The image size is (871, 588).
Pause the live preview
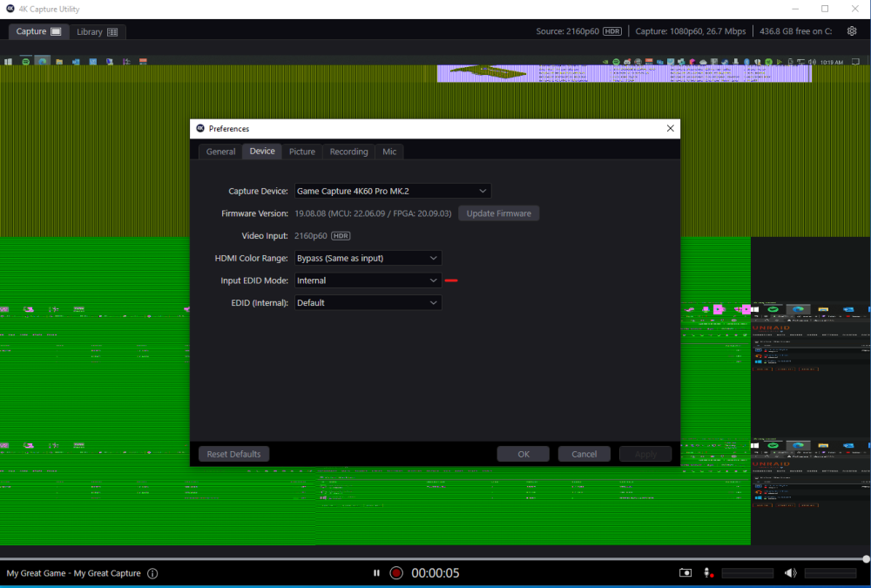click(376, 573)
